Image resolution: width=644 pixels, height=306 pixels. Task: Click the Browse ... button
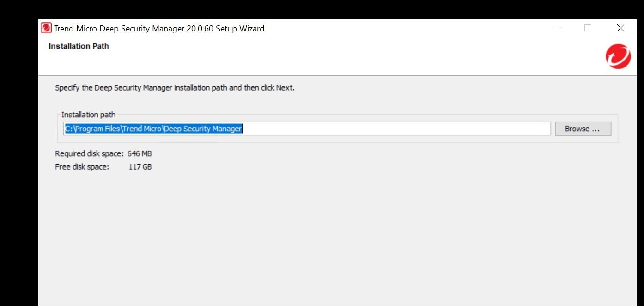(583, 129)
